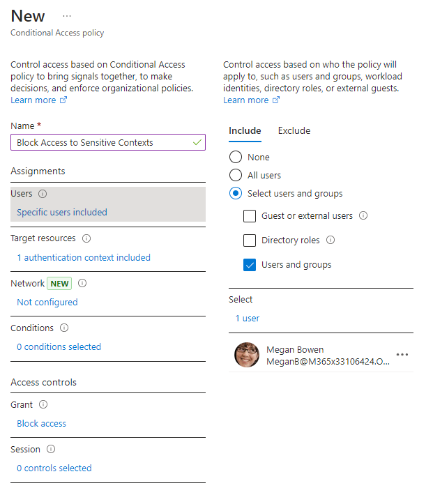
Task: Uncheck the Users and groups checkbox
Action: coord(250,265)
